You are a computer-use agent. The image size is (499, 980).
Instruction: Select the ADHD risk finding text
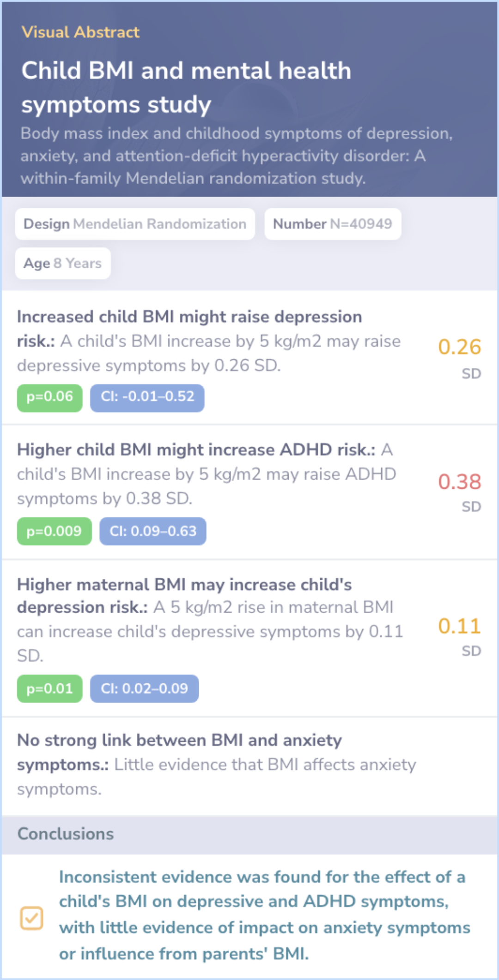point(207,474)
